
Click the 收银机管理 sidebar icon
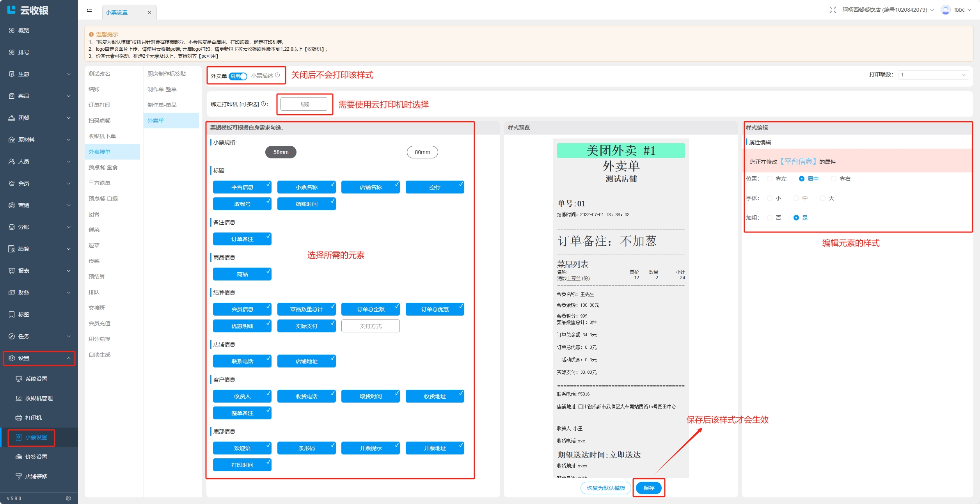coord(18,398)
